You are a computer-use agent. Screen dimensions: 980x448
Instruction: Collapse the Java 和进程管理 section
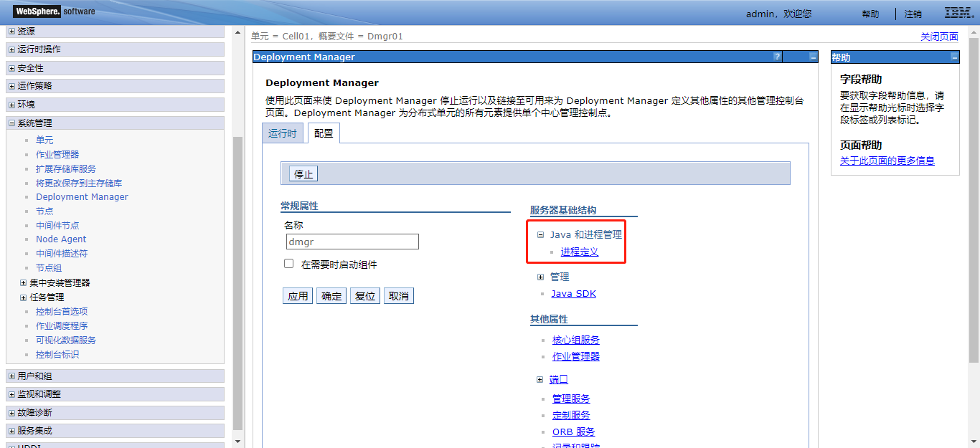pos(541,234)
